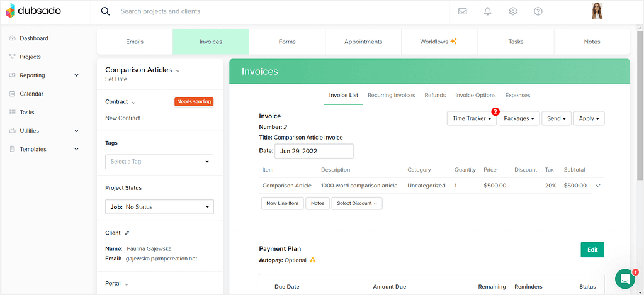Click the Calendar sidebar icon
Image resolution: width=644 pixels, height=295 pixels.
[12, 94]
